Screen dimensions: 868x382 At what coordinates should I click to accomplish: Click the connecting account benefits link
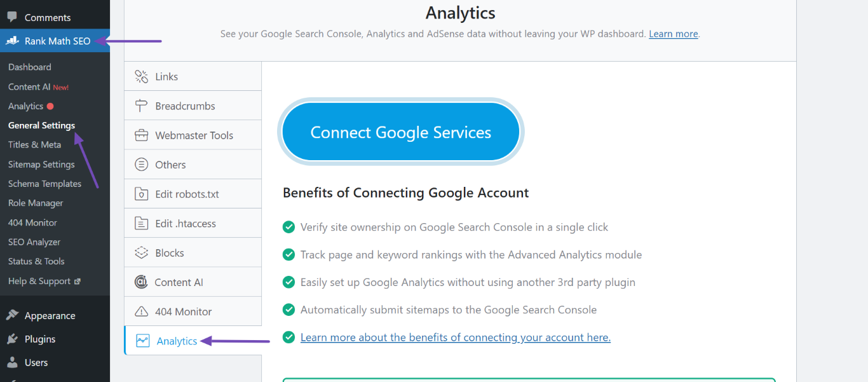coord(455,337)
